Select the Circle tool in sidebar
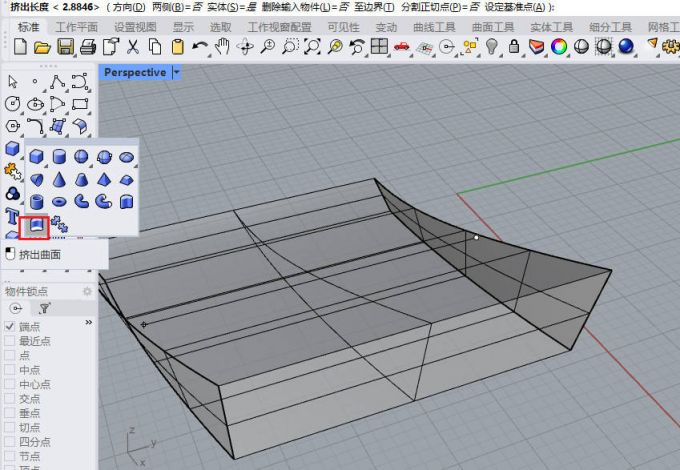 point(13,104)
